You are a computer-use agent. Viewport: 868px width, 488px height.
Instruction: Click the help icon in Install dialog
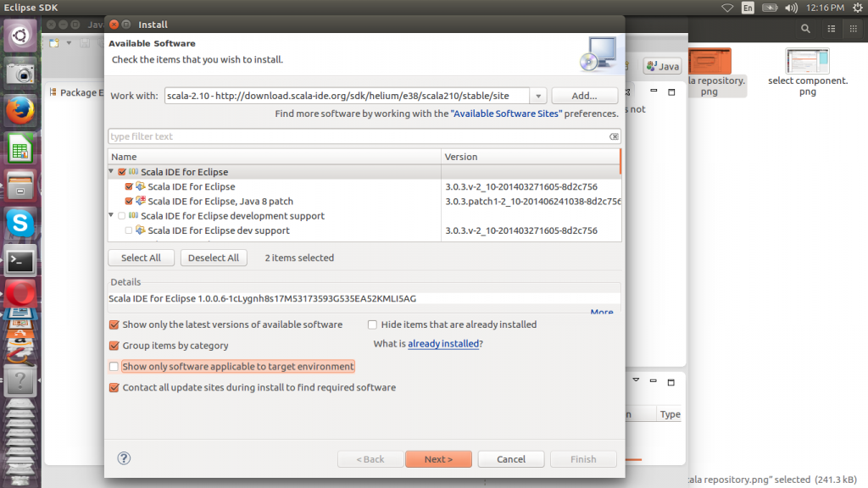124,458
